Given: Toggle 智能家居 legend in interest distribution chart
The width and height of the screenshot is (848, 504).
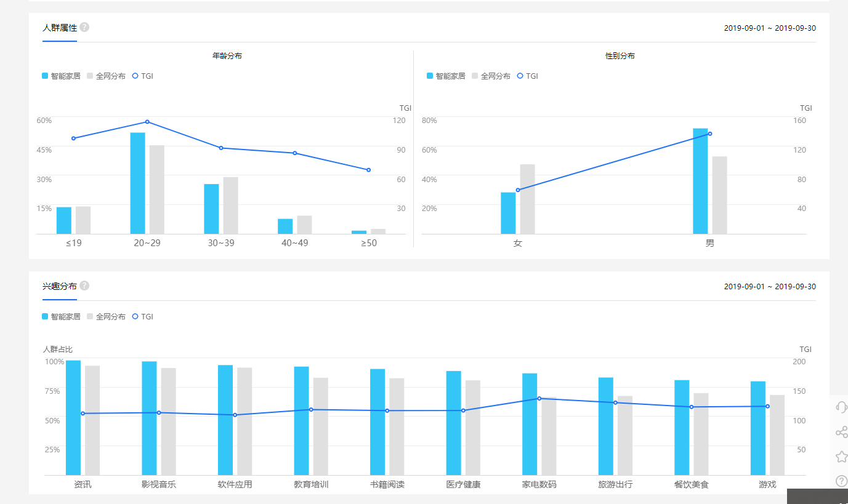Looking at the screenshot, I should pos(61,317).
